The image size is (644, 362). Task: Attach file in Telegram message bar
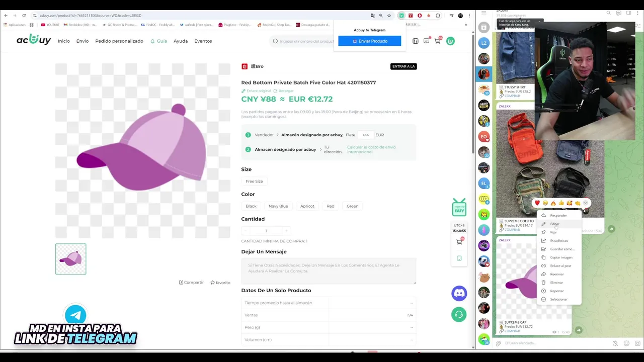pos(498,343)
